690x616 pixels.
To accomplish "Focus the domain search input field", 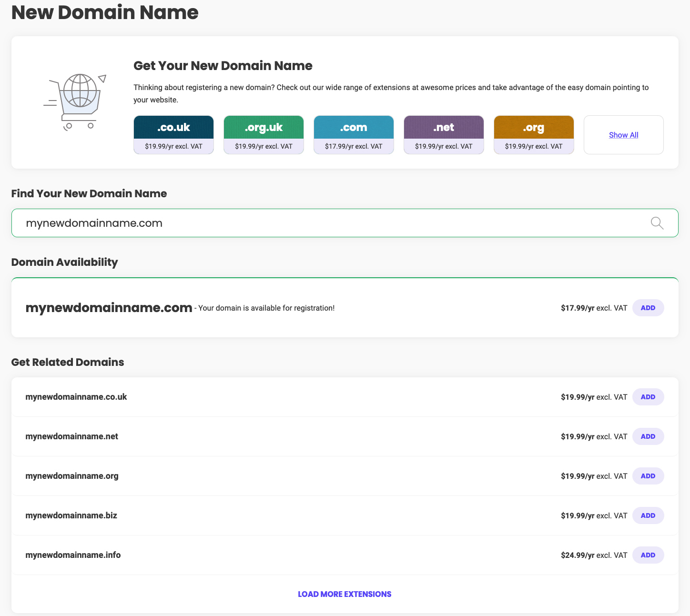I will pyautogui.click(x=345, y=223).
